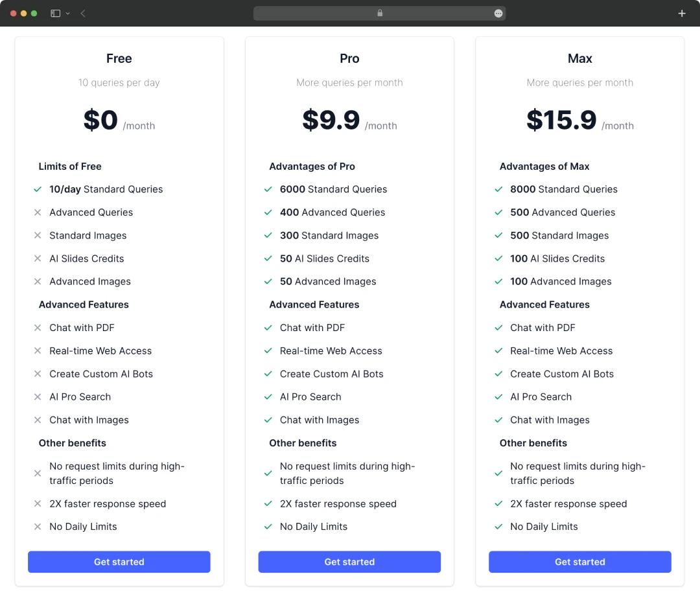Go back using the browser back arrow
Screen dimensions: 700x598
[83, 14]
